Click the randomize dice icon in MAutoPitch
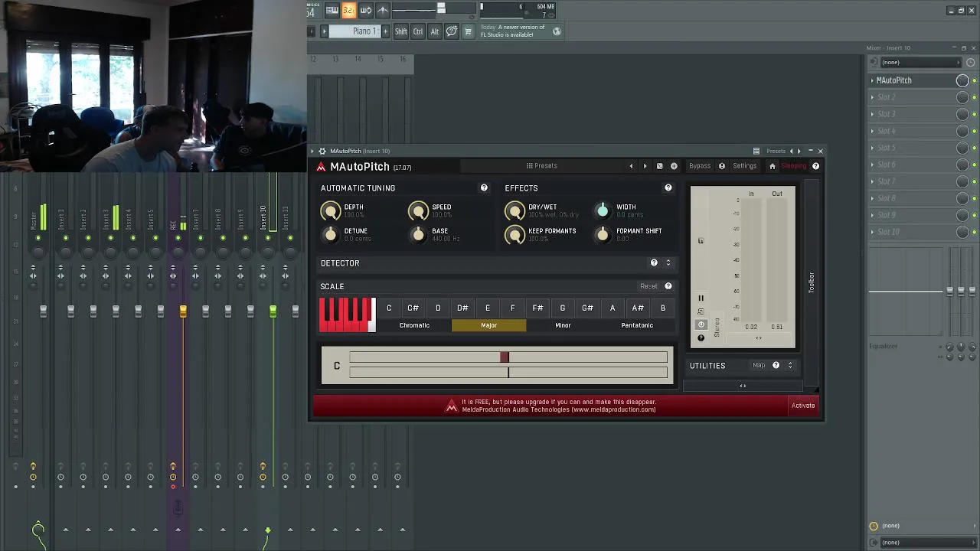 point(659,166)
